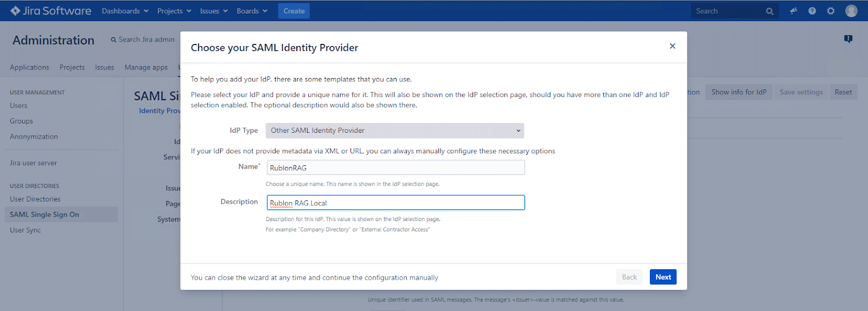Open the notifications megaphone icon
This screenshot has height=311, width=868.
point(794,11)
